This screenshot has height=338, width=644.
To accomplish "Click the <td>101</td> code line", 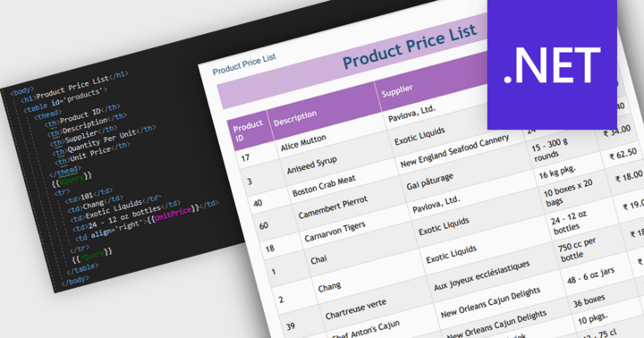I will 88,196.
